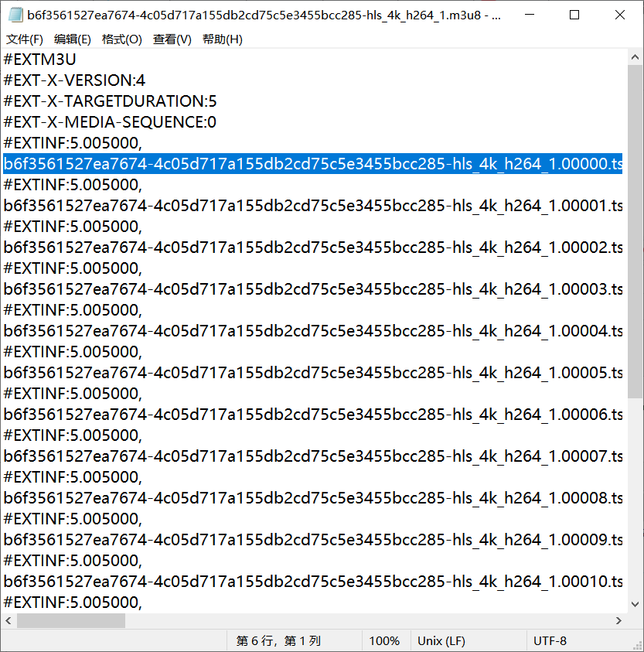Image resolution: width=644 pixels, height=652 pixels.
Task: Click the segment line ending 1.00001.ts
Action: click(x=312, y=206)
